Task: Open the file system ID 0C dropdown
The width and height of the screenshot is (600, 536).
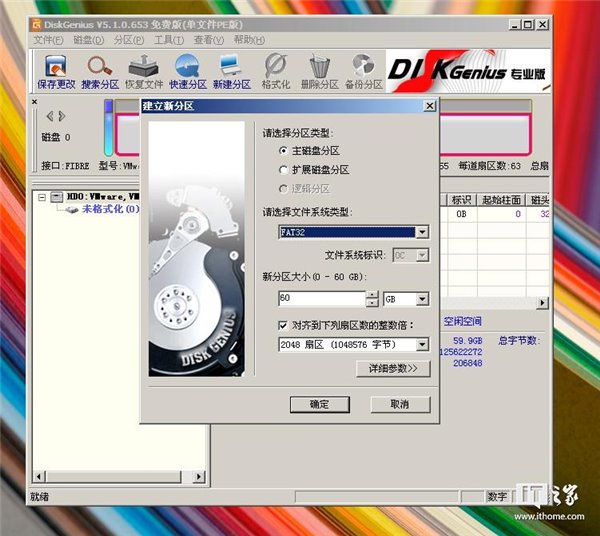Action: click(x=422, y=255)
